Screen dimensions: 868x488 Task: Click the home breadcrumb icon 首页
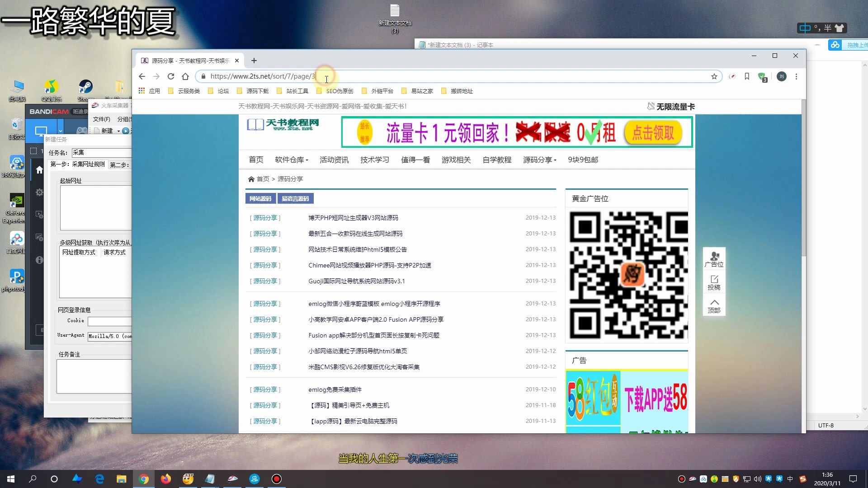coord(259,179)
